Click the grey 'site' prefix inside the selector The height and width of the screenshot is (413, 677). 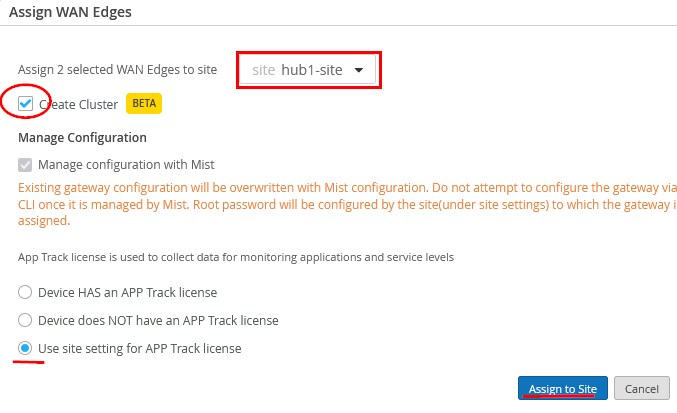(x=262, y=70)
